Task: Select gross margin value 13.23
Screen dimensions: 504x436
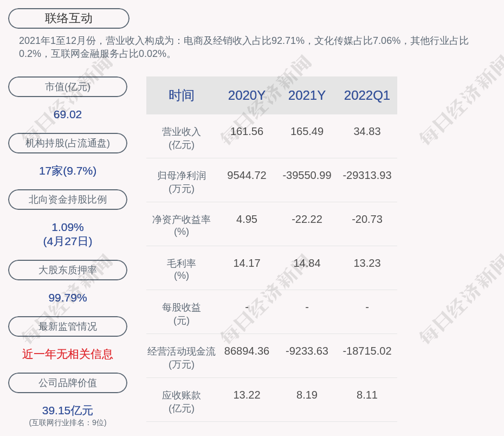Action: (x=367, y=264)
